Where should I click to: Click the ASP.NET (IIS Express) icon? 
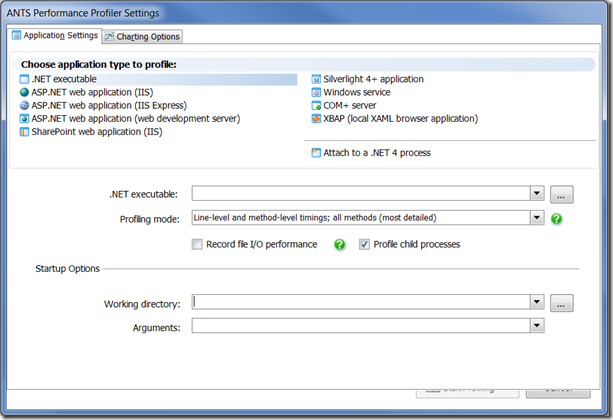(x=24, y=106)
